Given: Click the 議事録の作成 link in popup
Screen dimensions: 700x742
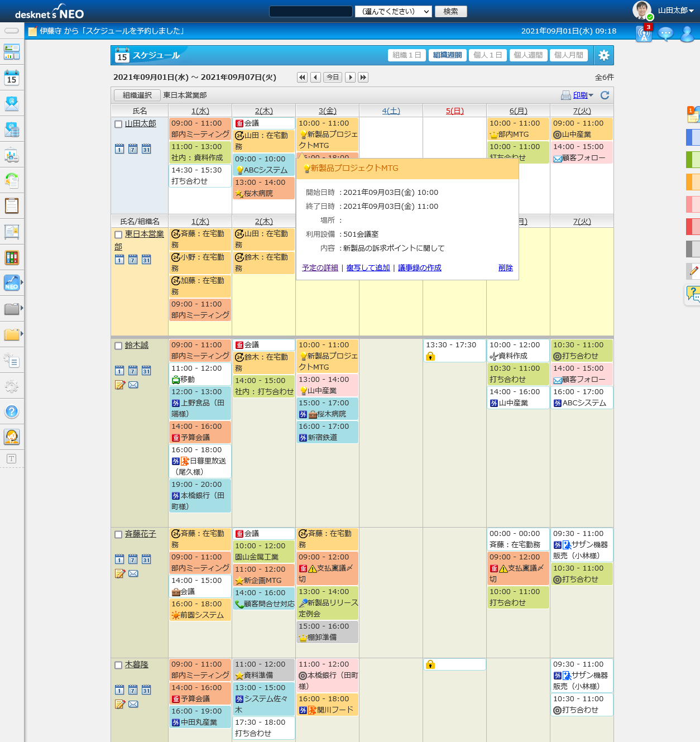Looking at the screenshot, I should pyautogui.click(x=419, y=268).
